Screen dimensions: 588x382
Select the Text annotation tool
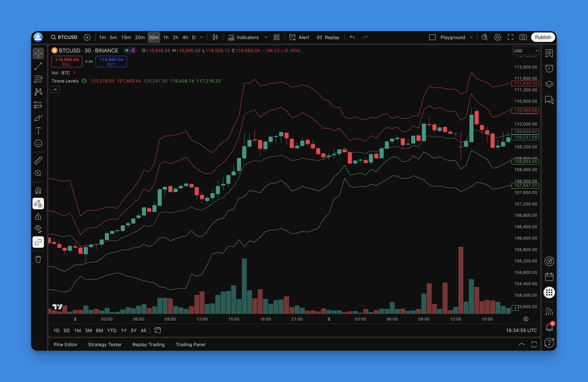pyautogui.click(x=38, y=131)
